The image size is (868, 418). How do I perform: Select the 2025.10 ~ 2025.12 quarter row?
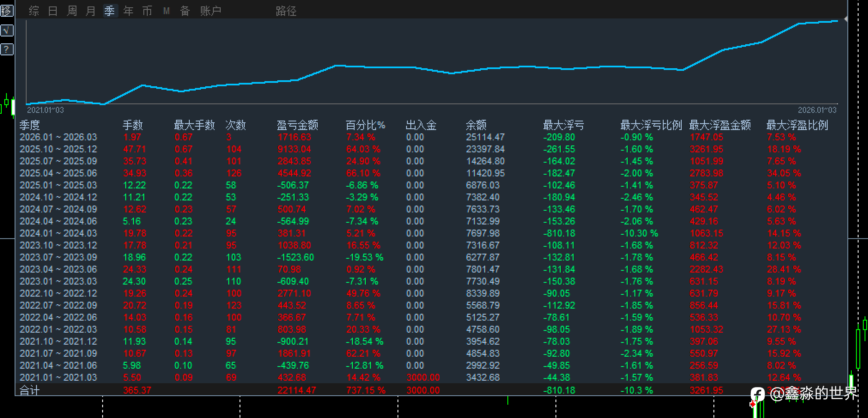click(58, 149)
